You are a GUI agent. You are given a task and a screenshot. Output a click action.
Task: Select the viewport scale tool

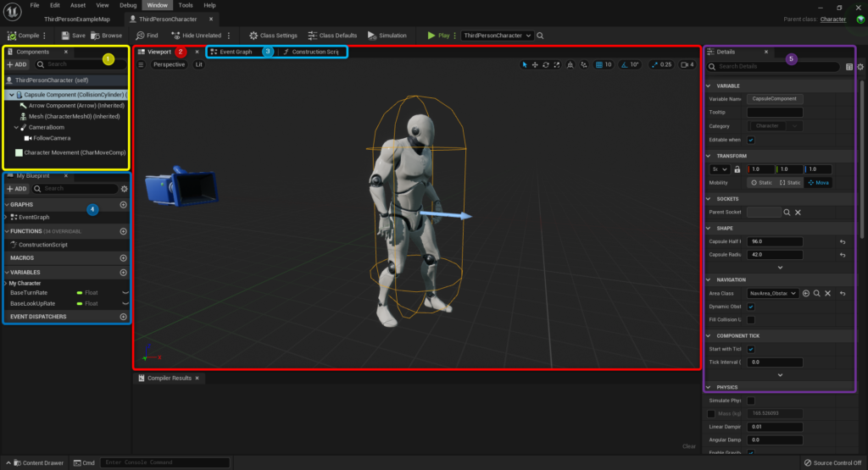click(x=556, y=64)
